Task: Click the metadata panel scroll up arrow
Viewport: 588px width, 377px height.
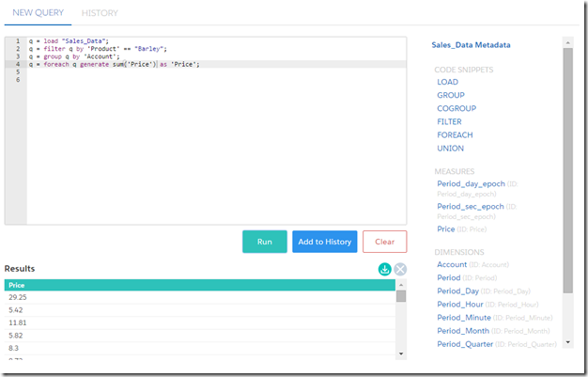Action: [x=567, y=43]
